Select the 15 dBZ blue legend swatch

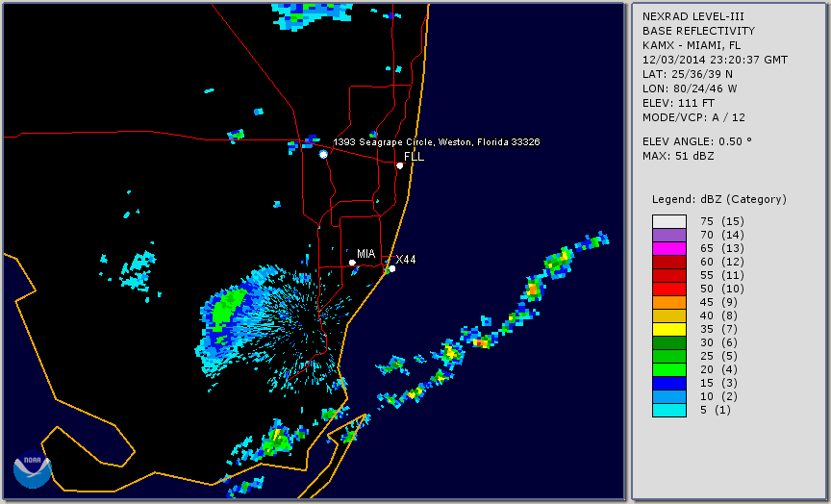(669, 383)
